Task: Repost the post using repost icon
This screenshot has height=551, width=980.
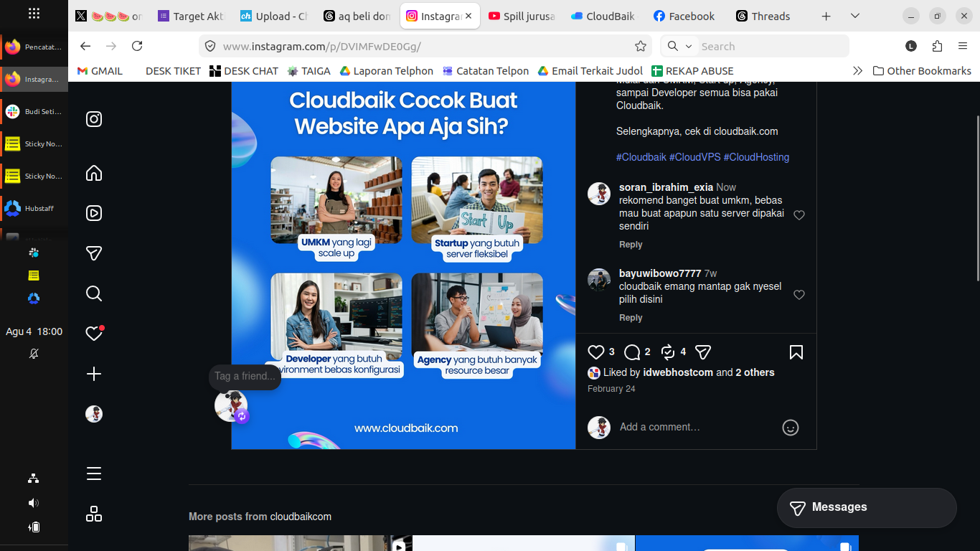Action: pos(668,352)
